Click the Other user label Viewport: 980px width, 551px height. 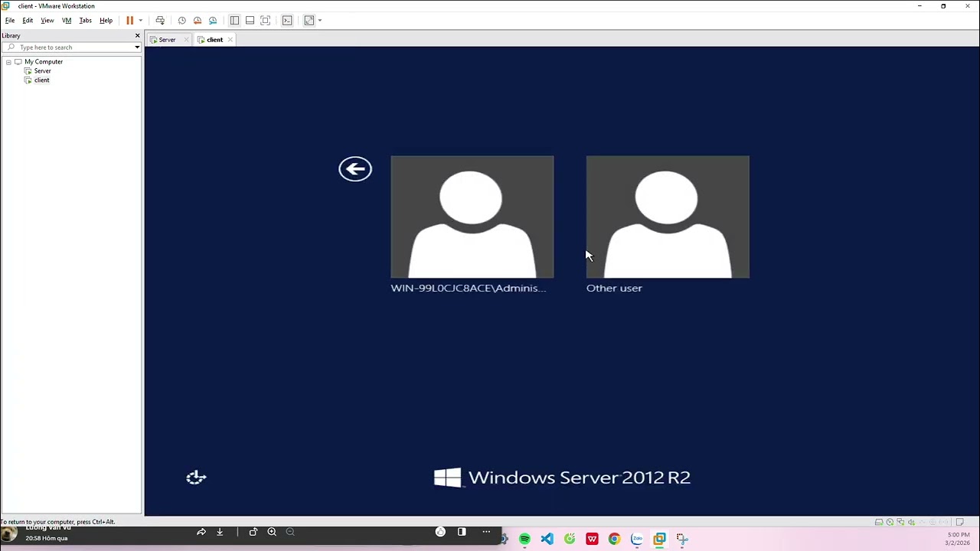[614, 289]
